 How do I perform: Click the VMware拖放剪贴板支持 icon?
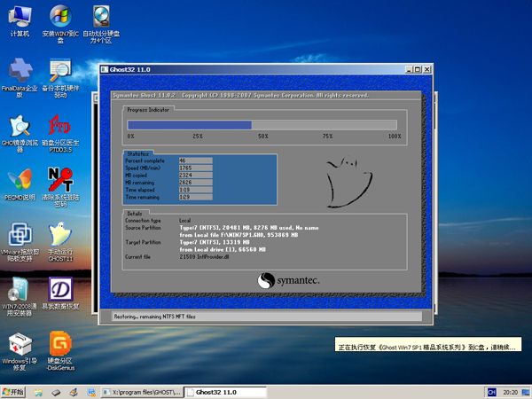[x=20, y=241]
